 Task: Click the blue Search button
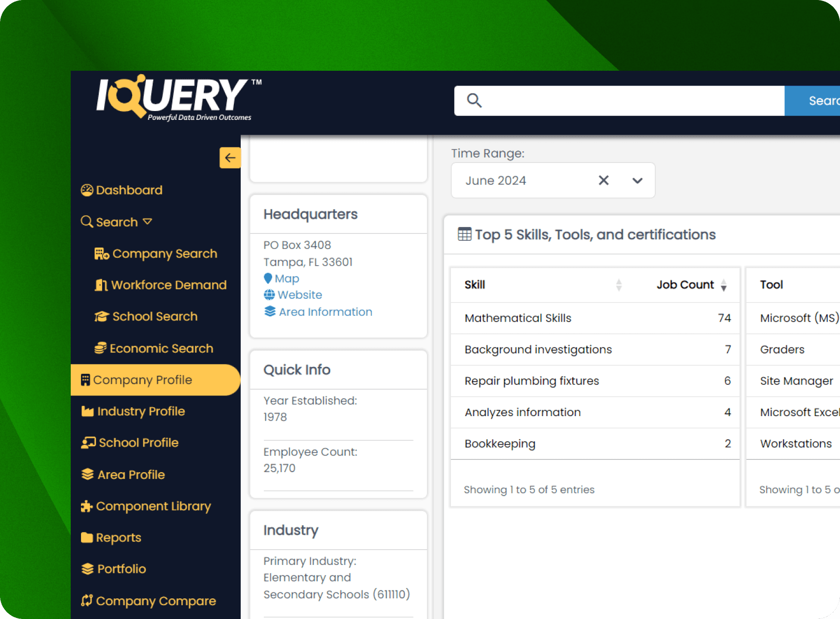[x=813, y=101]
